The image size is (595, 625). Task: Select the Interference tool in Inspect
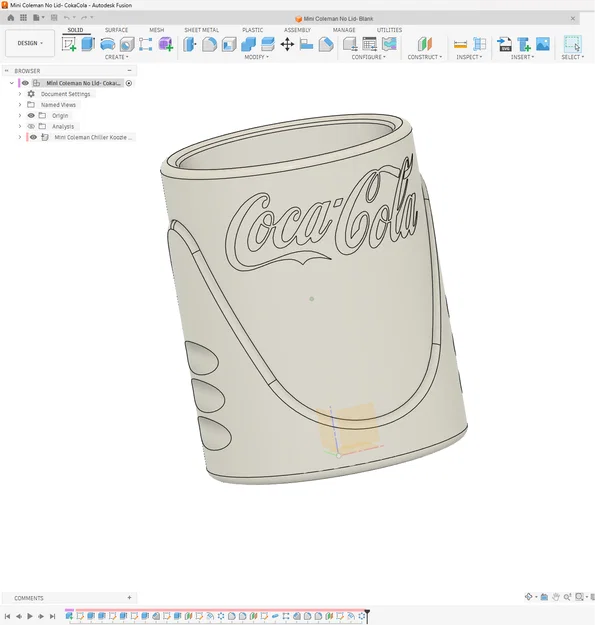pyautogui.click(x=479, y=44)
